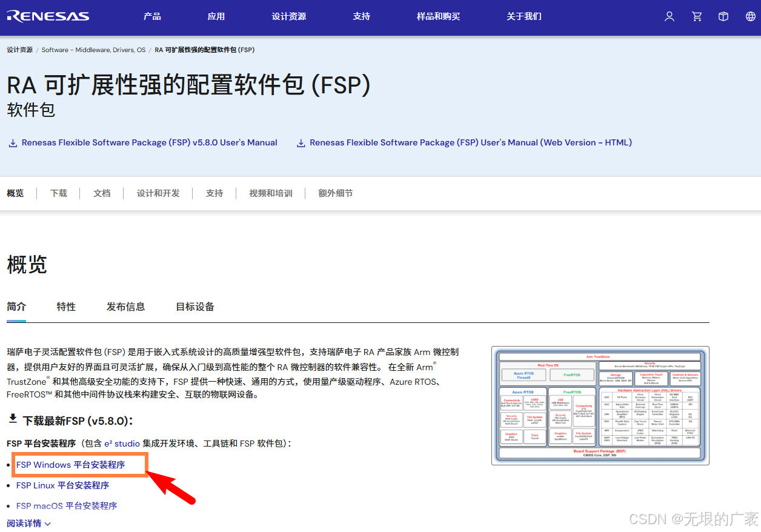
Task: Open the 支持 top menu
Action: [x=362, y=16]
